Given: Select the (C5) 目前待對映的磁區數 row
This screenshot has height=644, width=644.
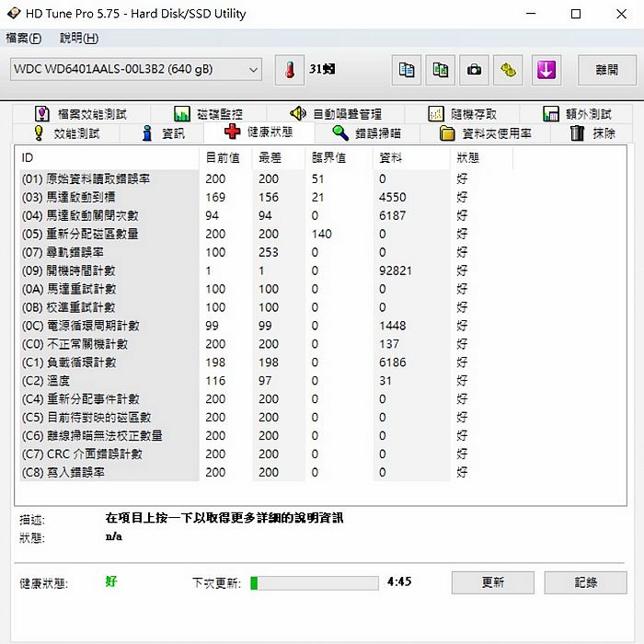Looking at the screenshot, I should (266, 418).
